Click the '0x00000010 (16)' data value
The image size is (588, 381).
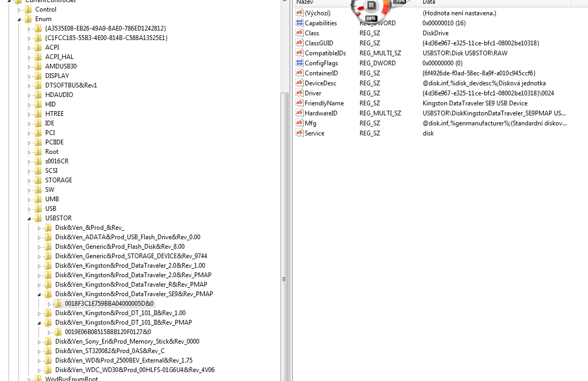pyautogui.click(x=444, y=23)
